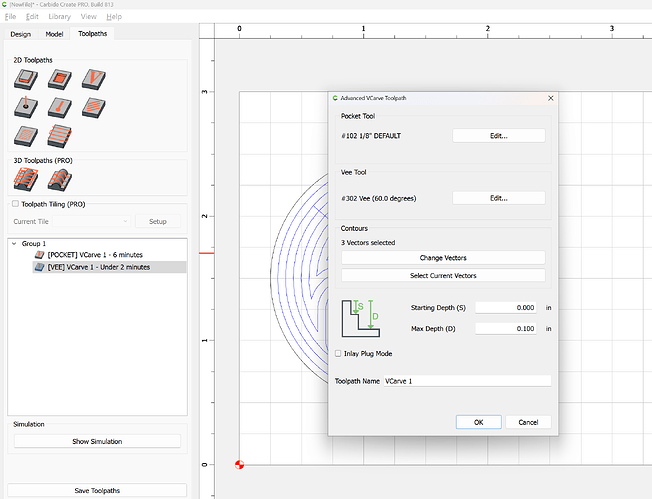Click the '#302 Vee (60.0 degrees)' label
The height and width of the screenshot is (499, 652).
coord(378,198)
